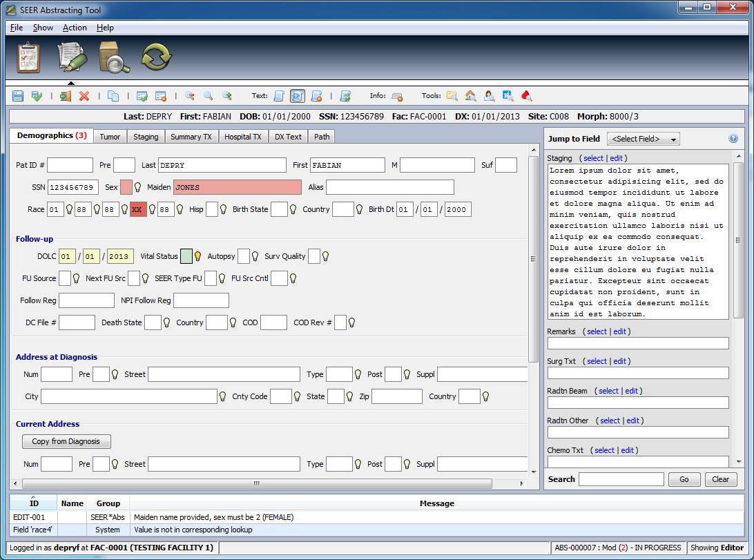754x560 pixels.
Task: Save the abstract with the floppy disk icon
Action: point(18,96)
